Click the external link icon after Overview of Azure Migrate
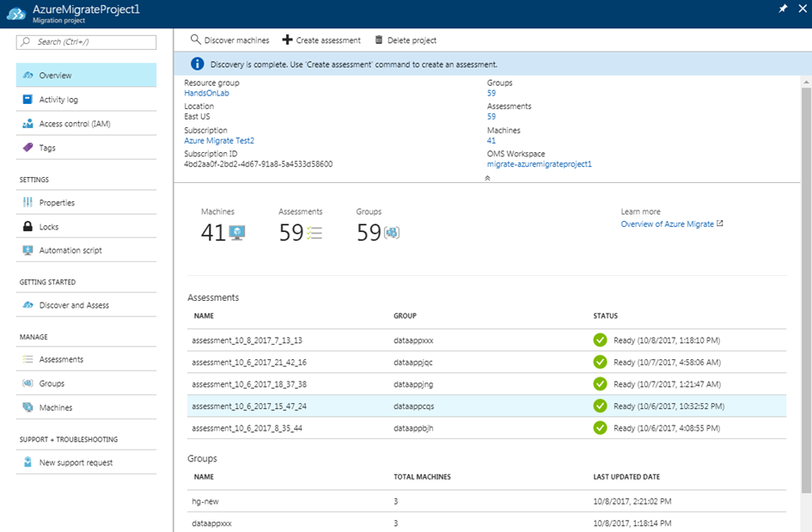This screenshot has width=812, height=532. [x=719, y=223]
